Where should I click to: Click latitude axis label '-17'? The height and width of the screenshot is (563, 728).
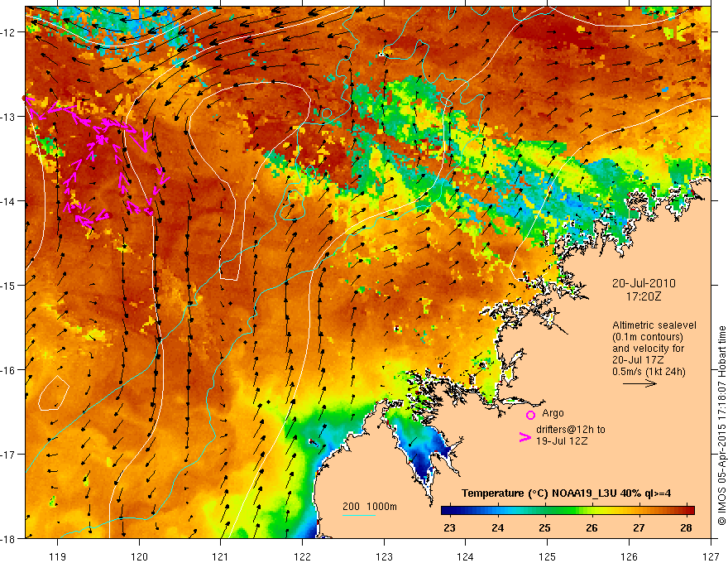tap(9, 455)
